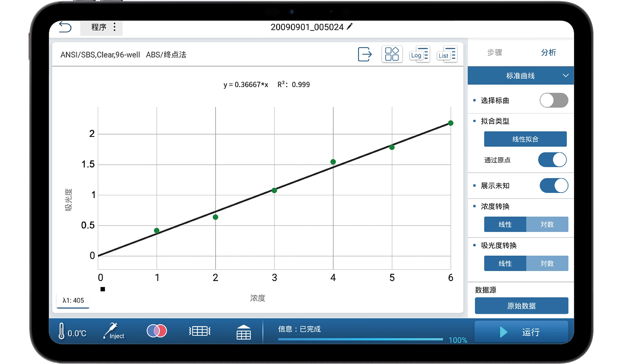Open the 程序 three-dot menu
The image size is (622, 364).
click(x=115, y=27)
